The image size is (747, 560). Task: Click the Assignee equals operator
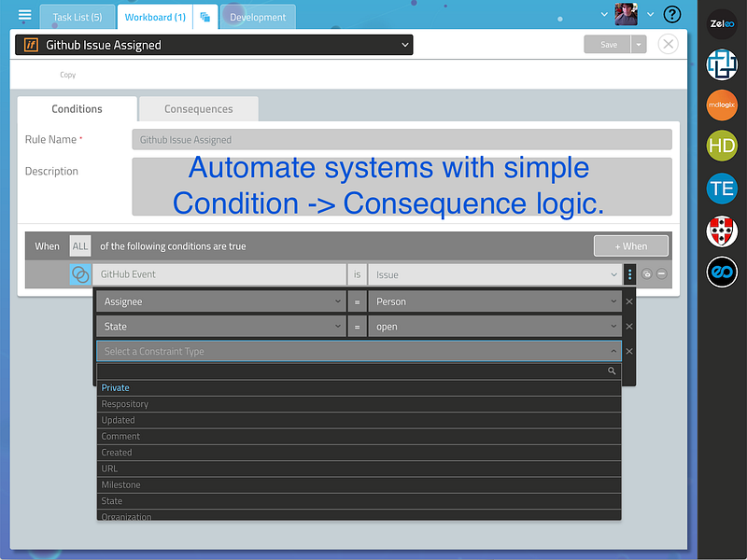[357, 301]
